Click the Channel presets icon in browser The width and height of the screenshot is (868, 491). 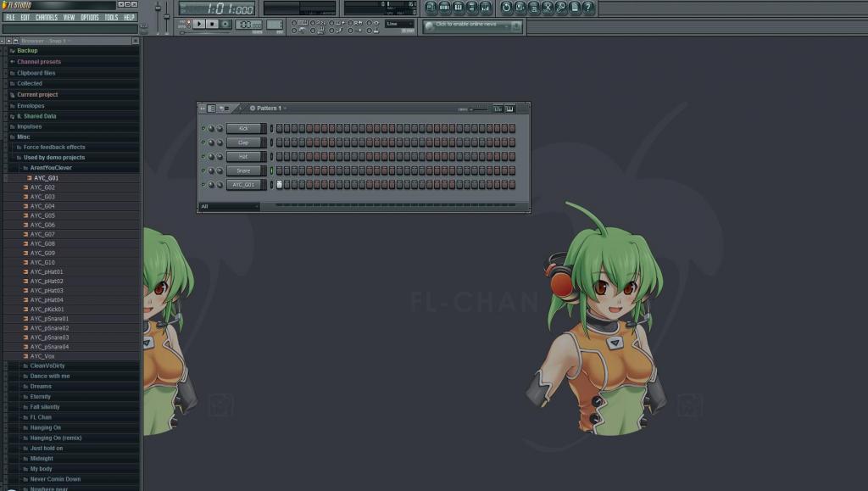tap(12, 62)
